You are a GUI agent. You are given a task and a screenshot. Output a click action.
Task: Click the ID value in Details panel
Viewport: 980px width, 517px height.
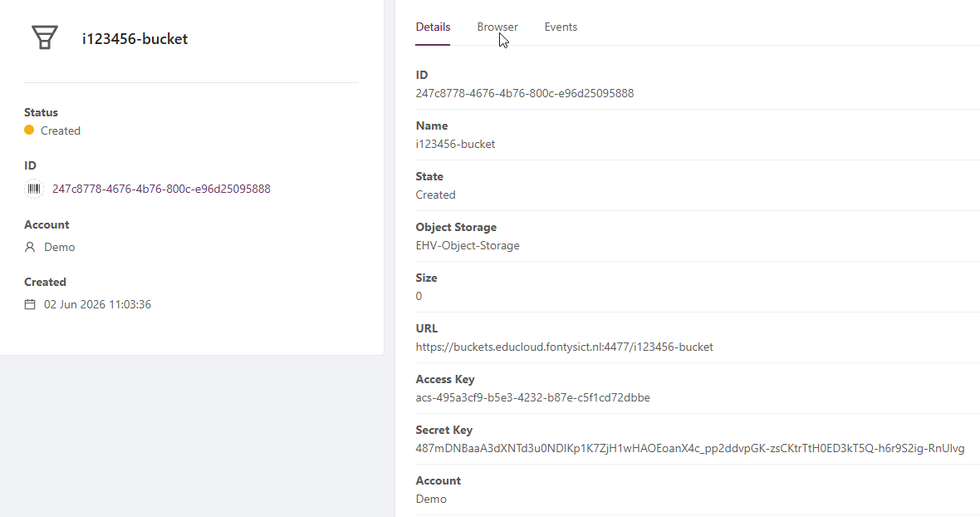[524, 93]
